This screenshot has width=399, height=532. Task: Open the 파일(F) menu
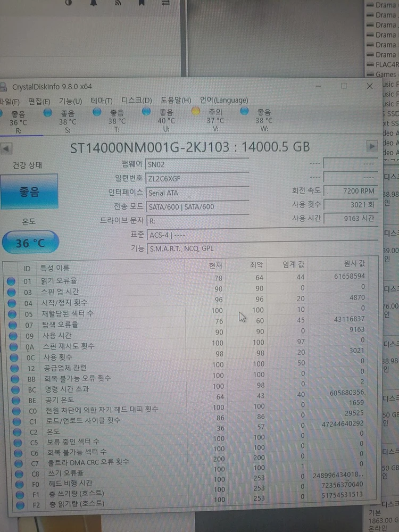pyautogui.click(x=10, y=102)
